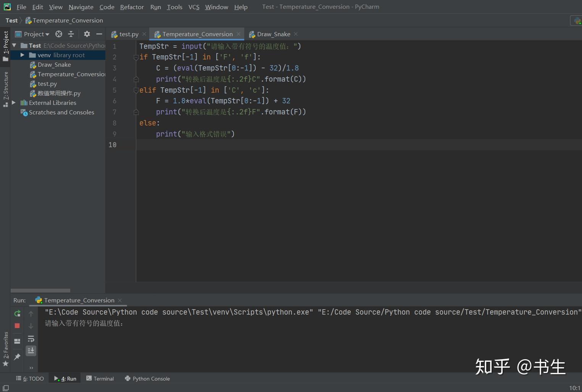This screenshot has height=392, width=582.
Task: Open the Terminal tool window
Action: tap(100, 378)
